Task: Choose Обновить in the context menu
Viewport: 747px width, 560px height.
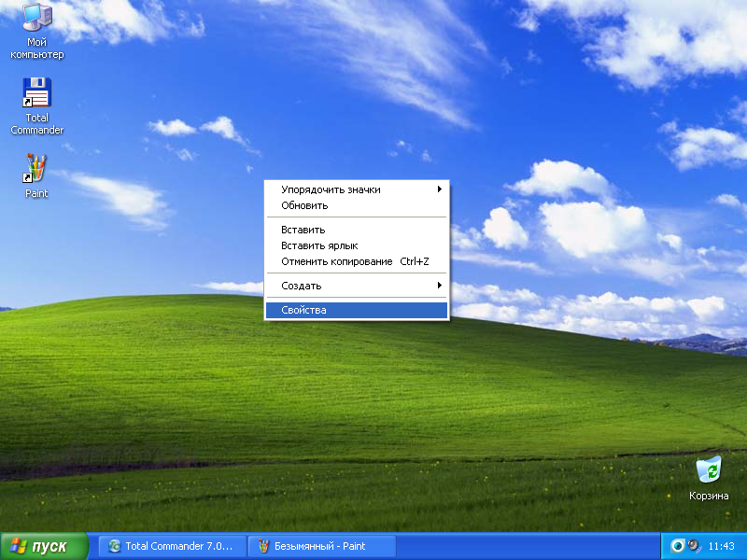Action: pos(357,205)
